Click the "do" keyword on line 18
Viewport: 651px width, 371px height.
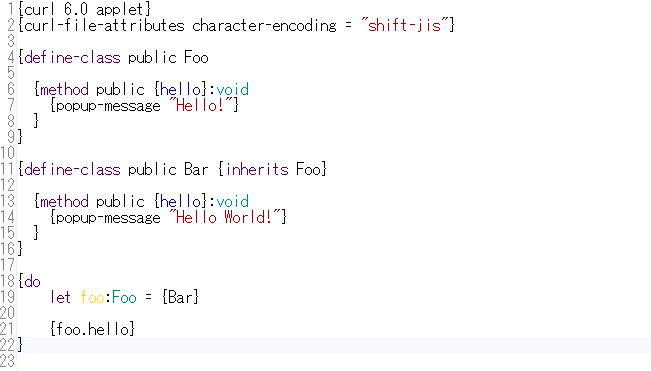32,281
